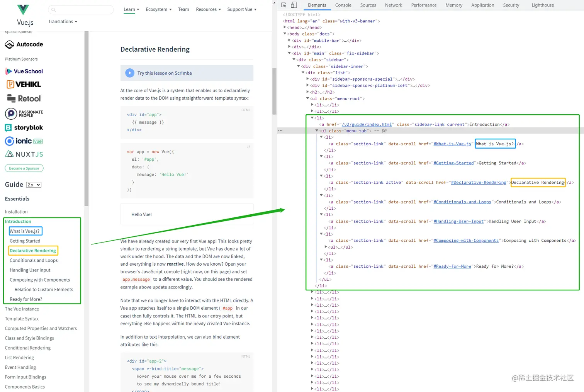Open Relation to Custom Elements link
Viewport: 584px width, 392px height.
[x=44, y=290]
